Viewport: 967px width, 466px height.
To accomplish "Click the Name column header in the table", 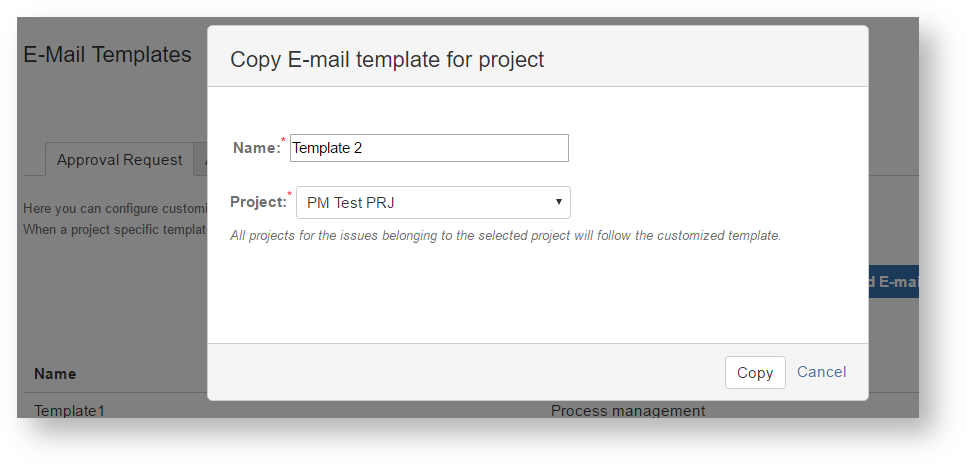I will [x=55, y=374].
